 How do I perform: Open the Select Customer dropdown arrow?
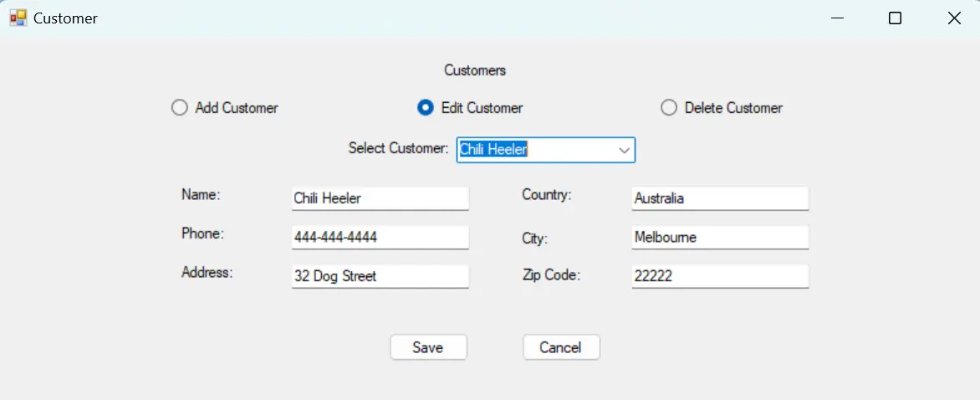[623, 151]
